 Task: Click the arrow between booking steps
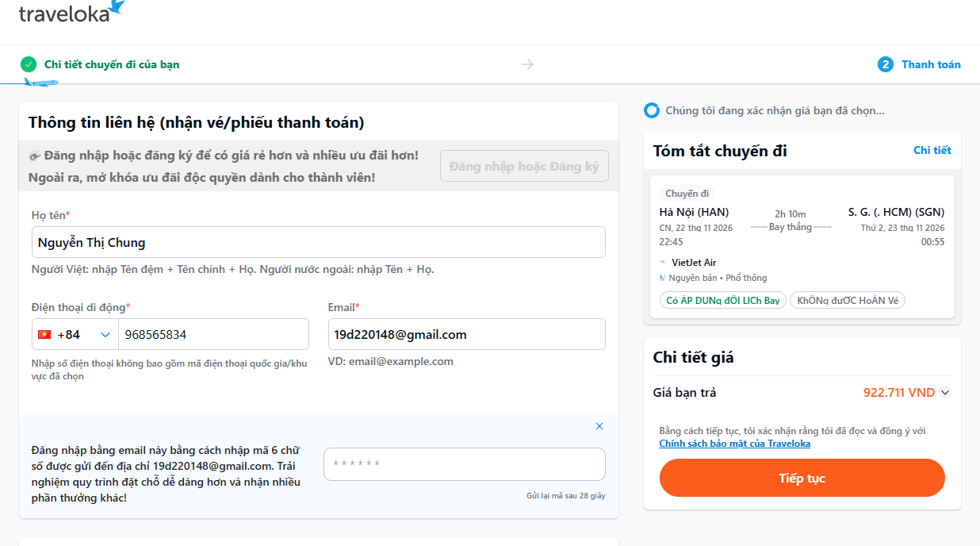point(527,64)
